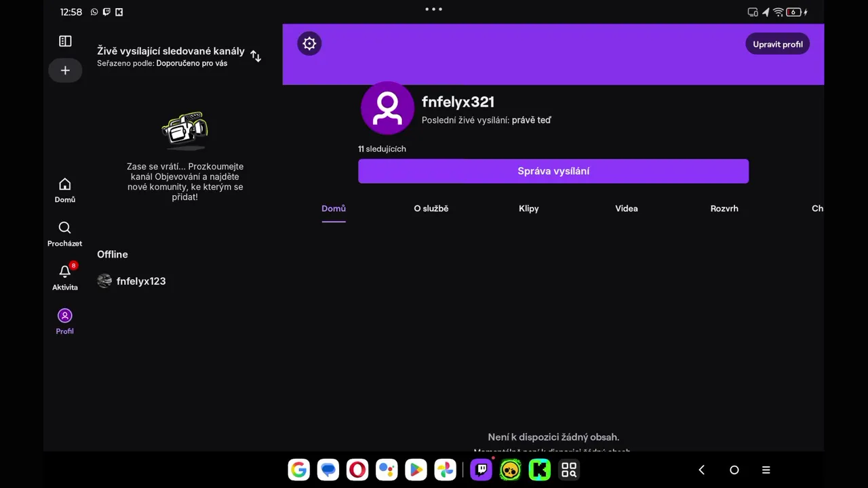Open profile settings gear
The image size is (868, 488).
pyautogui.click(x=309, y=44)
